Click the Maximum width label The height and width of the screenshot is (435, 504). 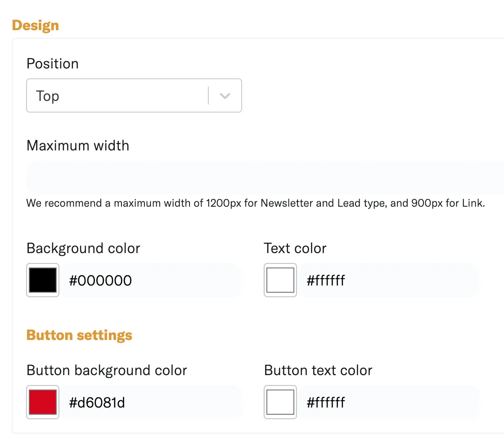[78, 145]
